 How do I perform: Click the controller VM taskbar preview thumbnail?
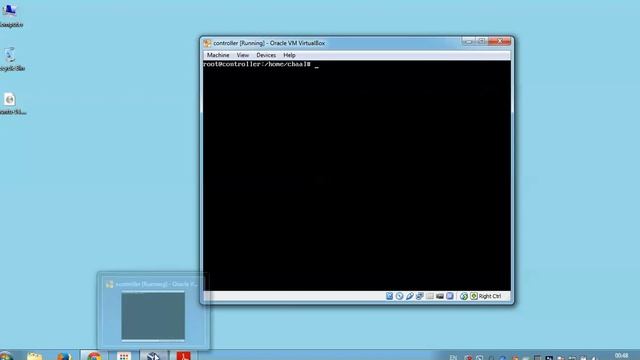pos(153,315)
